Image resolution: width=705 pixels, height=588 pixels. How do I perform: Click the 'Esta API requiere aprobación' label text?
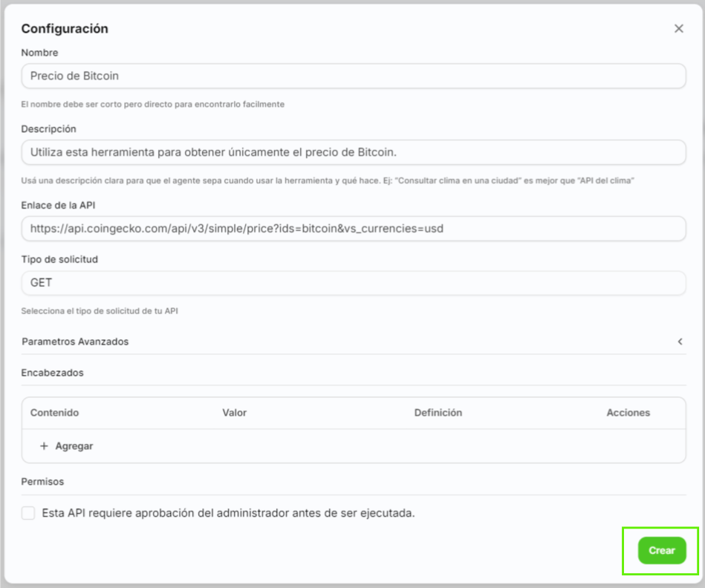pos(228,513)
